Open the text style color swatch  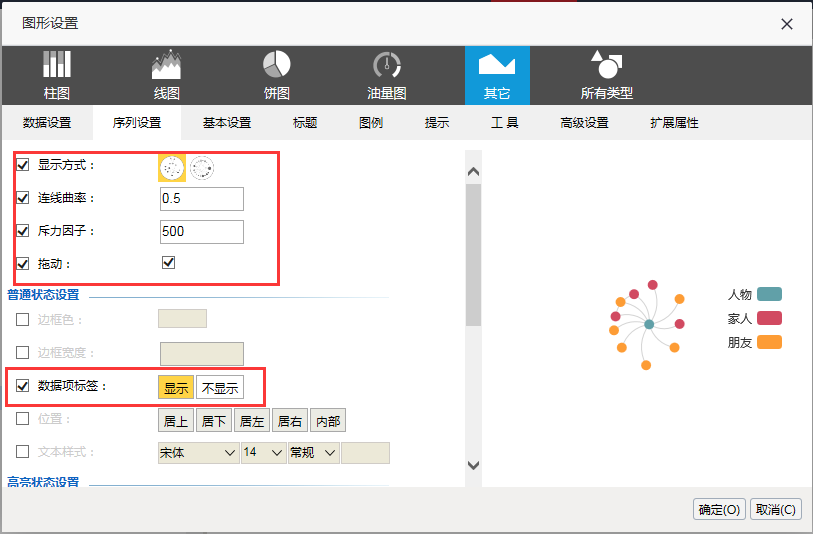coord(366,453)
